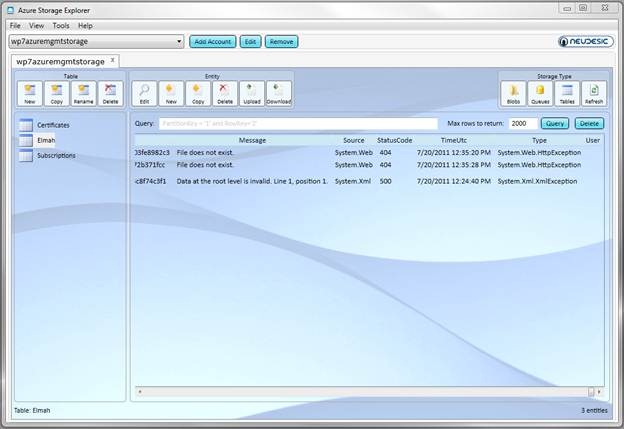Open the Tools menu
Screen dimensions: 624x429
pyautogui.click(x=61, y=25)
